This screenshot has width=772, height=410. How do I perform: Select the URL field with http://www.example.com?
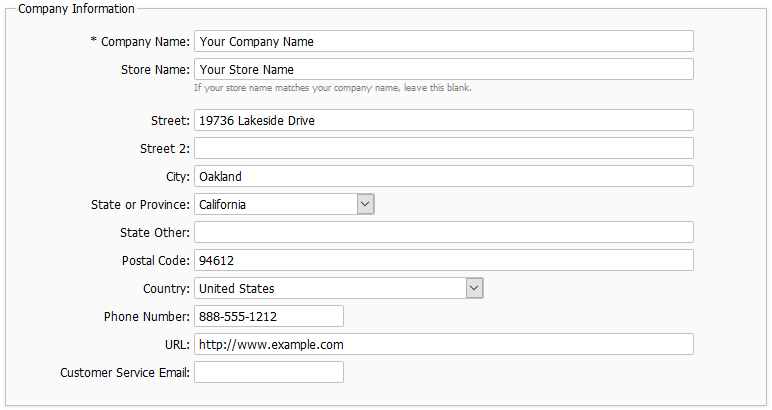coord(443,344)
